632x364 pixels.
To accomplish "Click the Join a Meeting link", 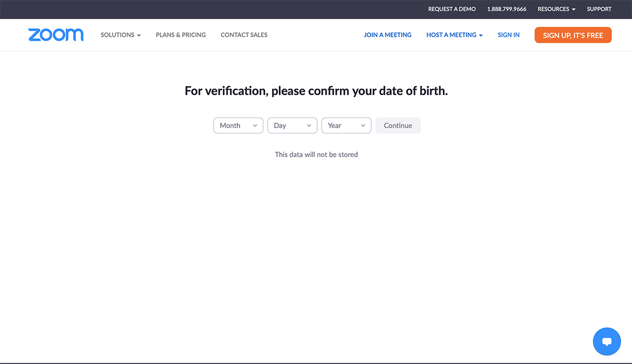I will 387,35.
